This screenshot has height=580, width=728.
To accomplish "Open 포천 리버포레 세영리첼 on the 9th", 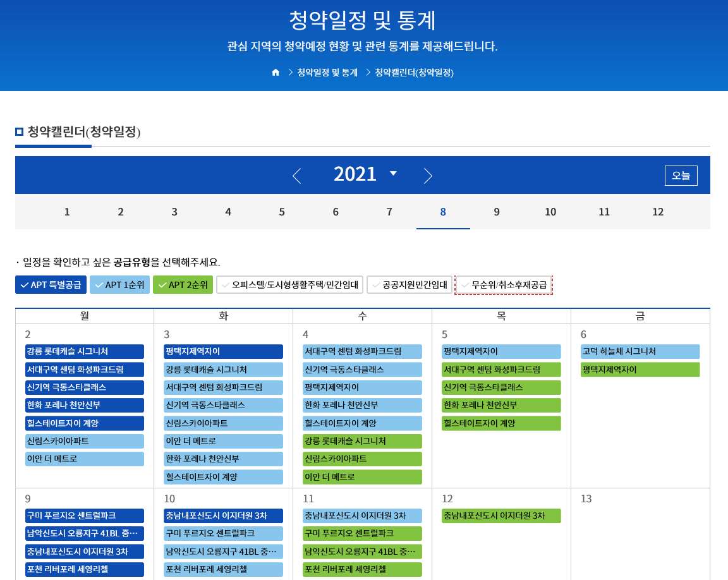I will click(x=85, y=569).
